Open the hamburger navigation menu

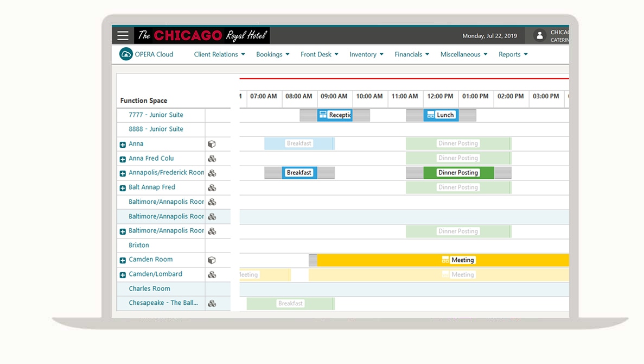(x=123, y=36)
